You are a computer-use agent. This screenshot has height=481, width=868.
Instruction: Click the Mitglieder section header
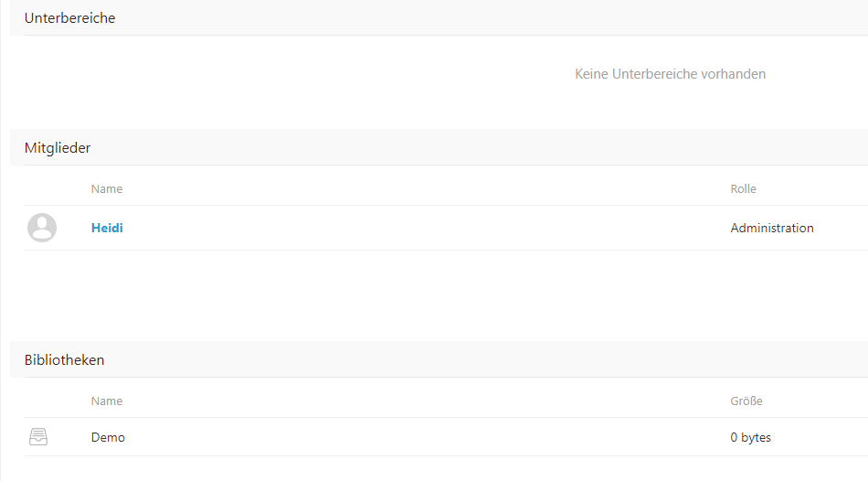58,148
